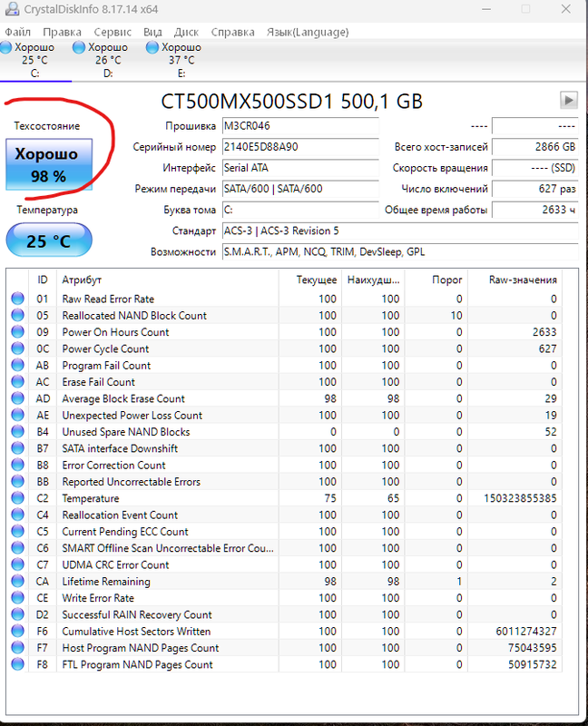Click status icon of UDMA CRC Error Count
The width and height of the screenshot is (588, 726).
coord(17,564)
